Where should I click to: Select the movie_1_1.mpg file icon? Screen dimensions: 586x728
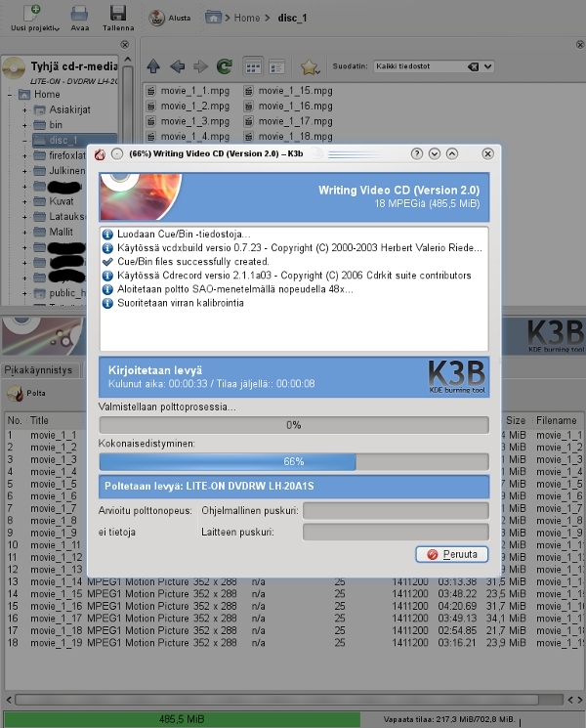pos(150,91)
